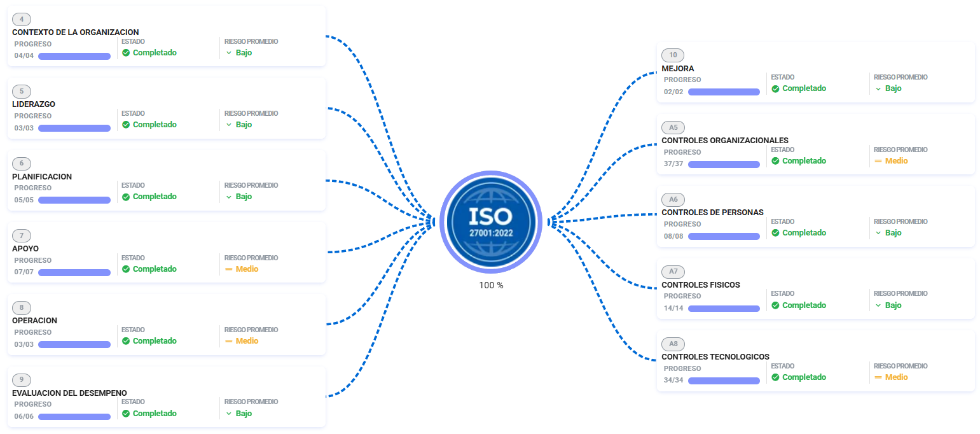Image resolution: width=980 pixels, height=434 pixels.
Task: Click the progress count 02/02
Action: click(673, 92)
